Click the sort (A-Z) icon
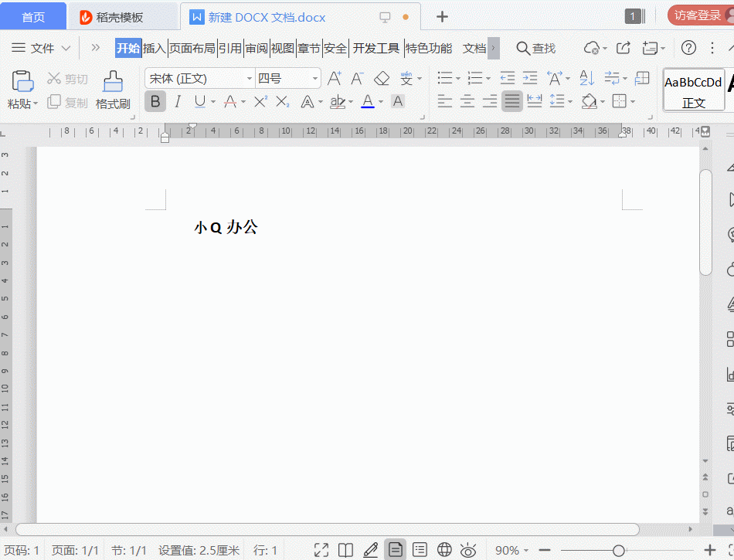 point(586,78)
